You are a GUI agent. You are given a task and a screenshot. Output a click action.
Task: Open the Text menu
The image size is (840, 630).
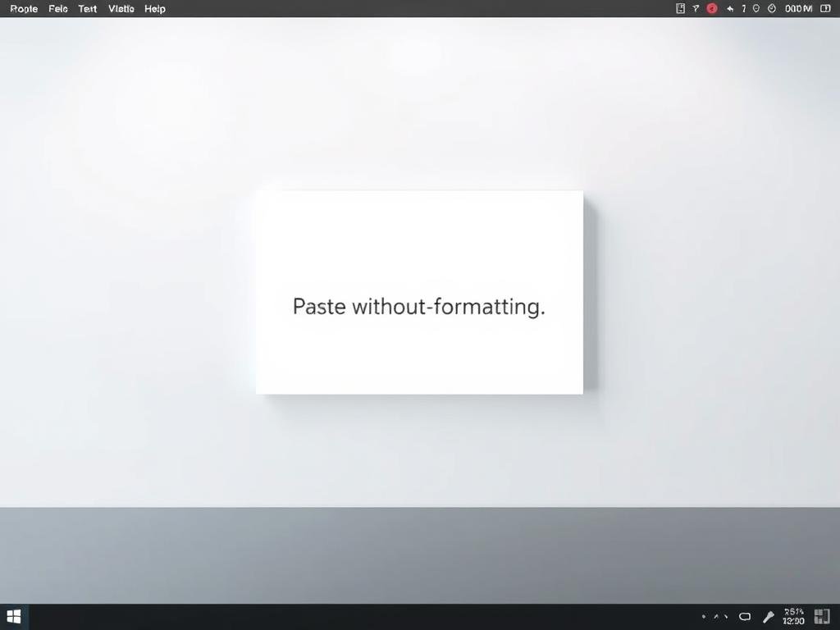pyautogui.click(x=87, y=9)
